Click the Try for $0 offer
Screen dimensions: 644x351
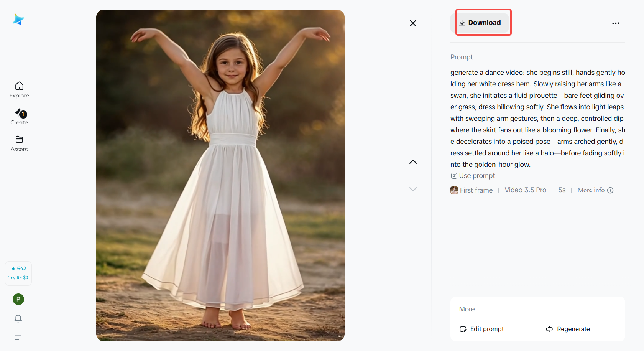(x=18, y=278)
